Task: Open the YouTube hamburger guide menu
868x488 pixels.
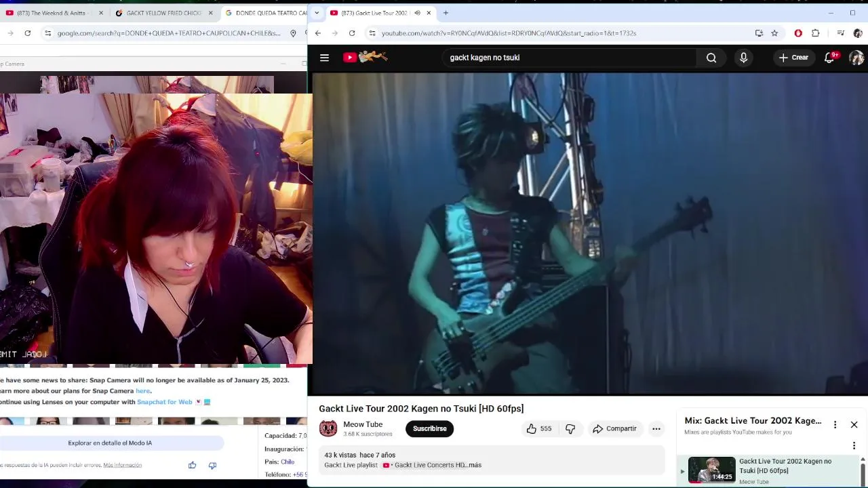Action: click(x=324, y=58)
